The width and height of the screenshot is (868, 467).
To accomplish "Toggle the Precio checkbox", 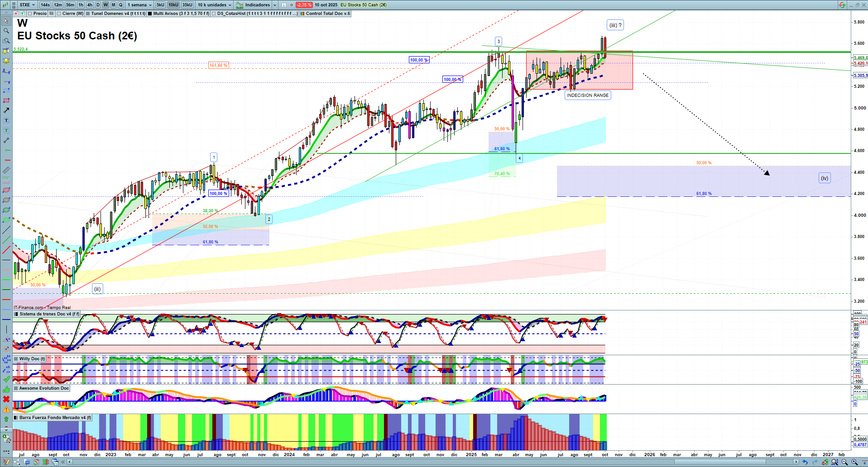I will coord(30,14).
